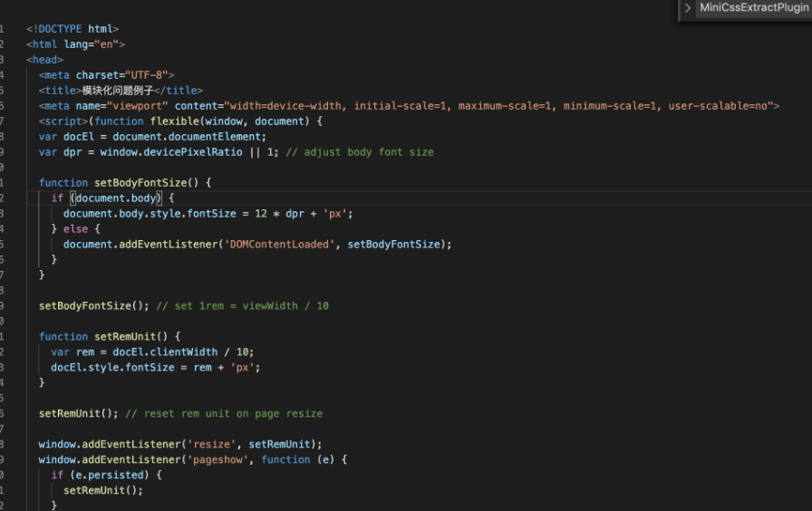Click 'document.body' inside the if condition
The width and height of the screenshot is (812, 511).
pyautogui.click(x=115, y=198)
